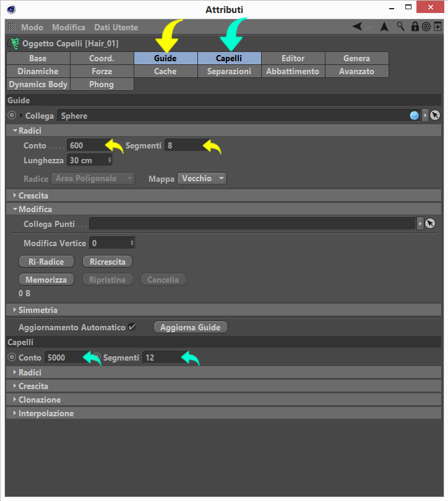
Task: Click the Guide Segmenti field showing 8
Action: (x=187, y=145)
